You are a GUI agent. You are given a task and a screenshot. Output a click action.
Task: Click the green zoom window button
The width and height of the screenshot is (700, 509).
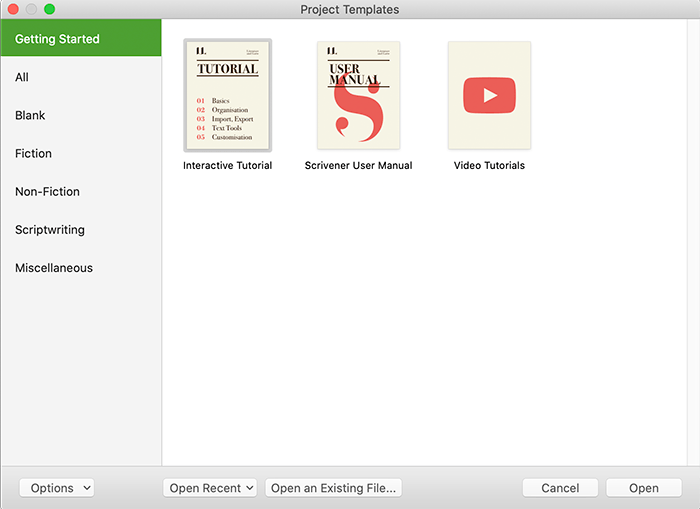point(50,9)
